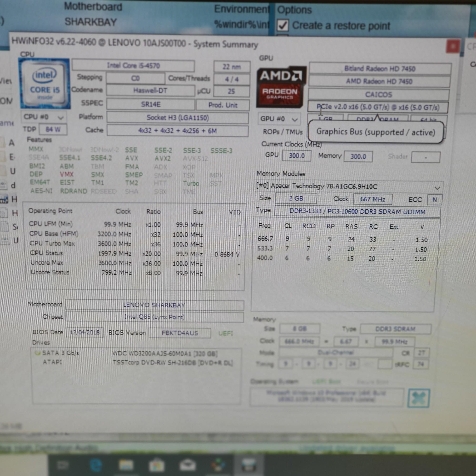Click the colorful dots taskbar icon
The width and height of the screenshot is (476, 476).
(x=218, y=465)
